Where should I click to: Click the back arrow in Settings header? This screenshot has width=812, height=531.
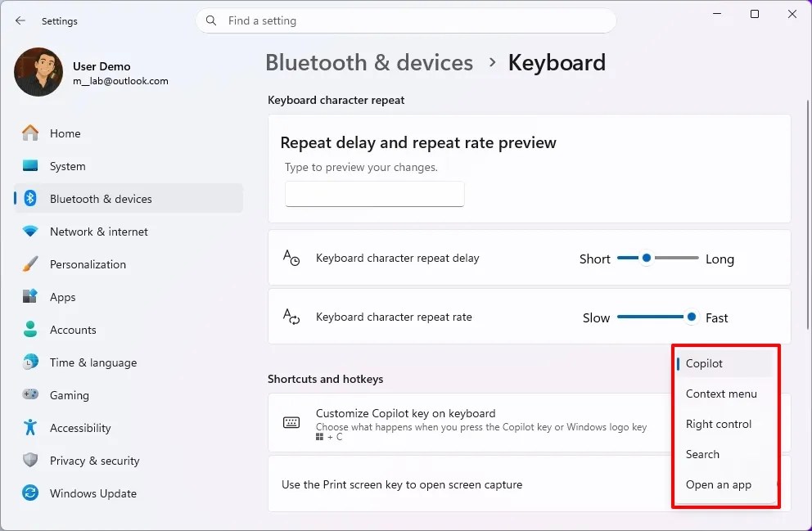pyautogui.click(x=20, y=20)
